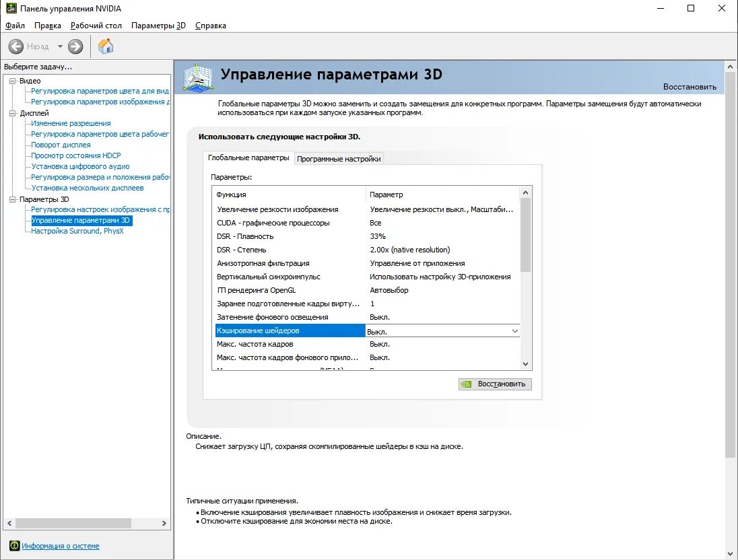Collapse the Параметры 3D tree node

click(13, 199)
